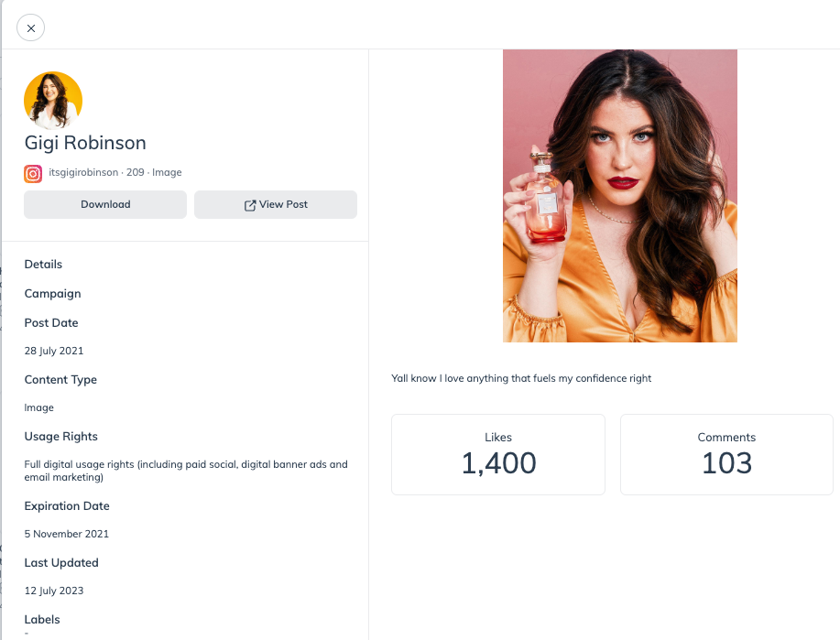Select the Usage Rights description text
This screenshot has width=840, height=640.
(186, 471)
